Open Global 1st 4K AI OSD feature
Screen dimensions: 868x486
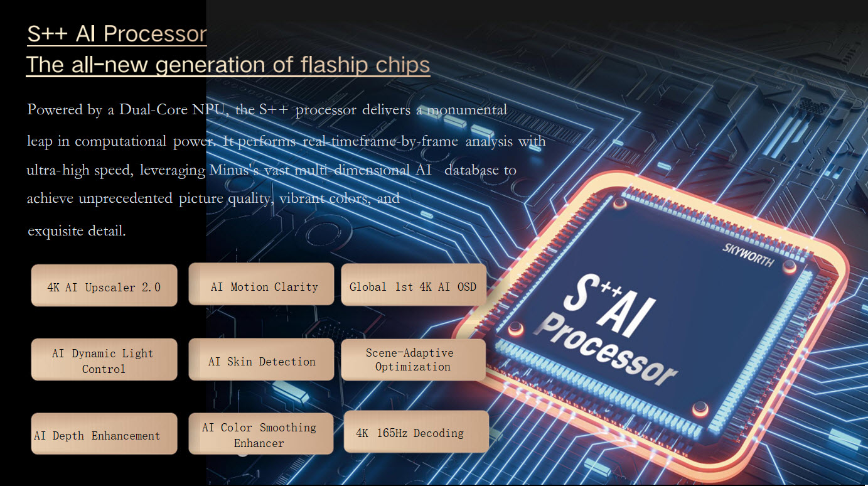tap(413, 286)
